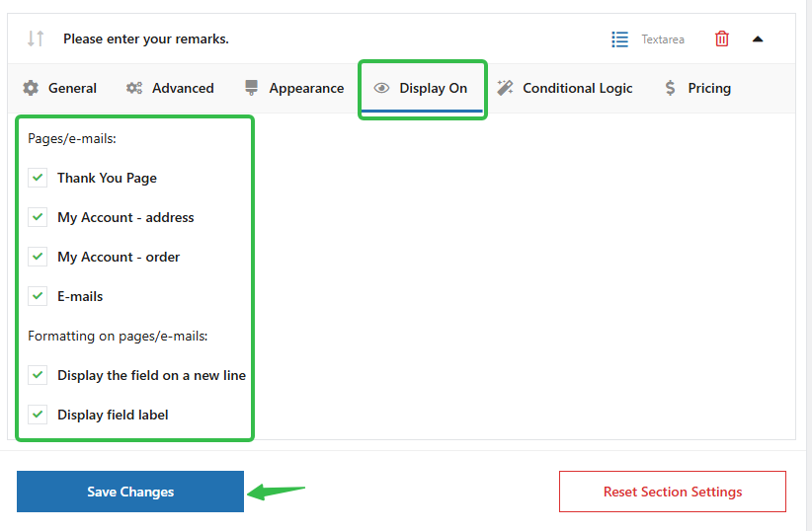The height and width of the screenshot is (531, 812).
Task: Uncheck Display the field on a new line
Action: click(38, 375)
